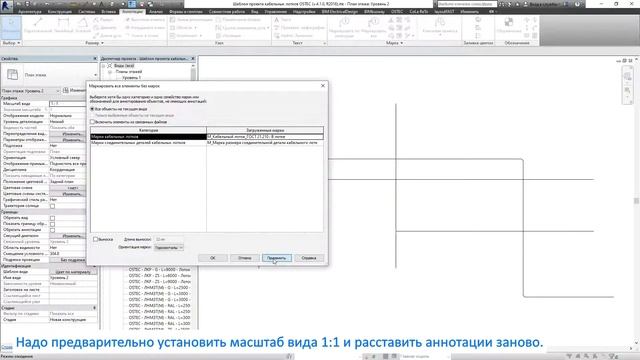Click the Загруженные марки column header
The image size is (640, 360).
(265, 130)
